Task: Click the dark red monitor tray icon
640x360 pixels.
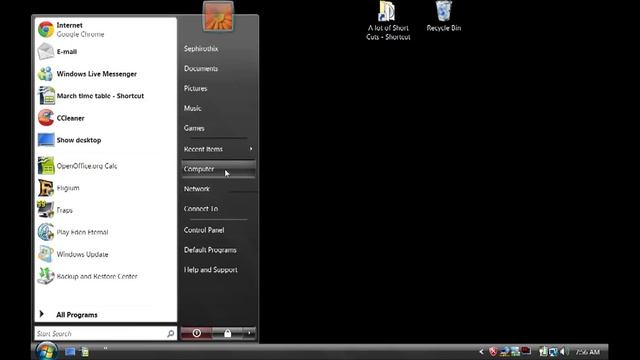Action: point(526,351)
